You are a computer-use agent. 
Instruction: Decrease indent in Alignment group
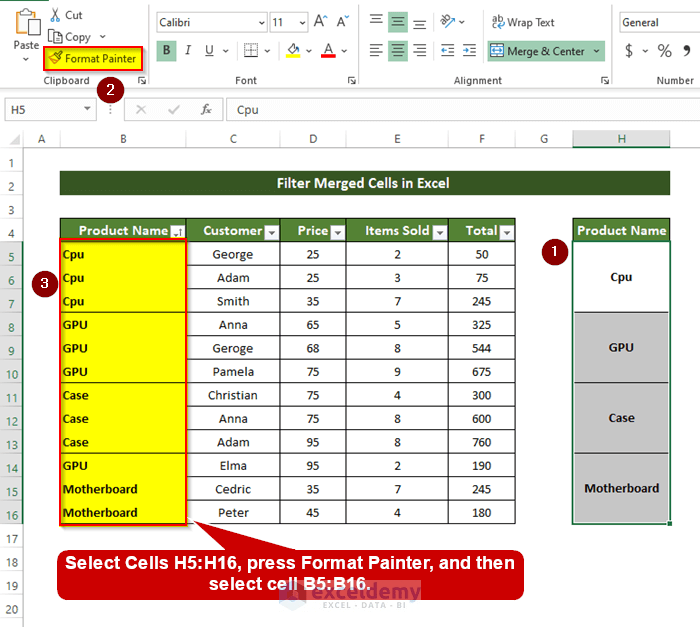(x=447, y=50)
